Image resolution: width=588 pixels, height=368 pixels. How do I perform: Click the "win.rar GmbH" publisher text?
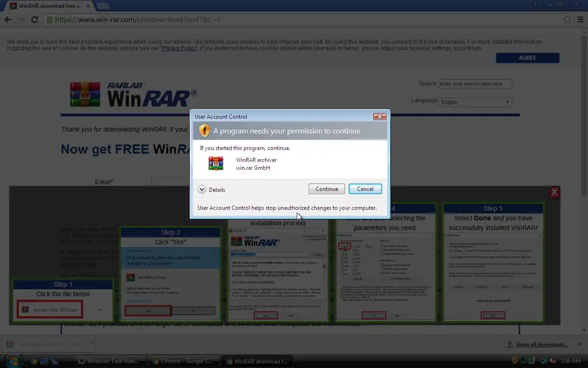253,168
